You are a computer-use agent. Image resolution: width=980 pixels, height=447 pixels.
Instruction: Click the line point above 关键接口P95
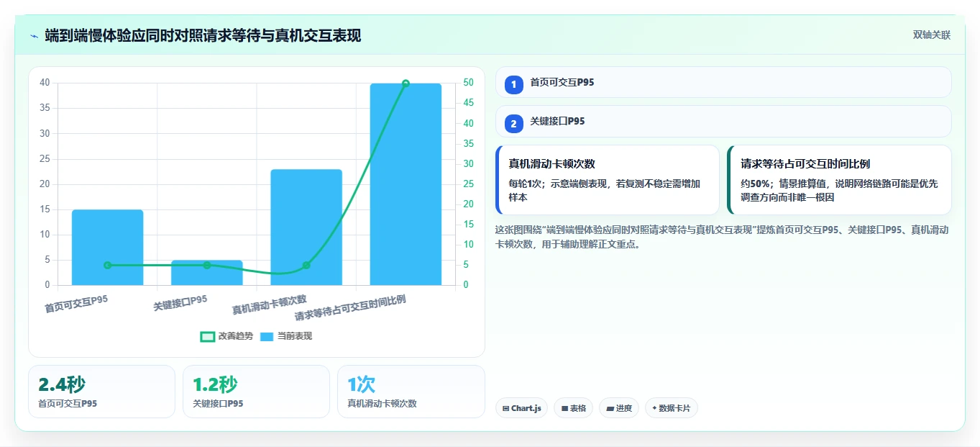[207, 265]
